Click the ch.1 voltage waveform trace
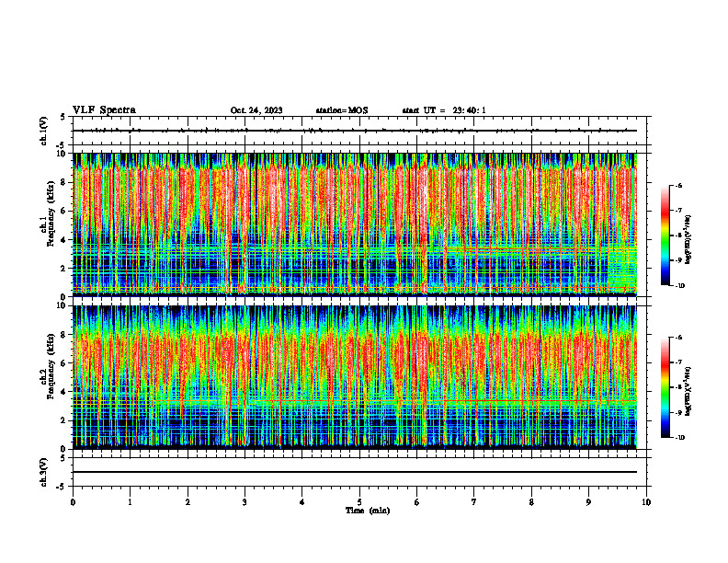The height and width of the screenshot is (563, 728). pyautogui.click(x=355, y=131)
